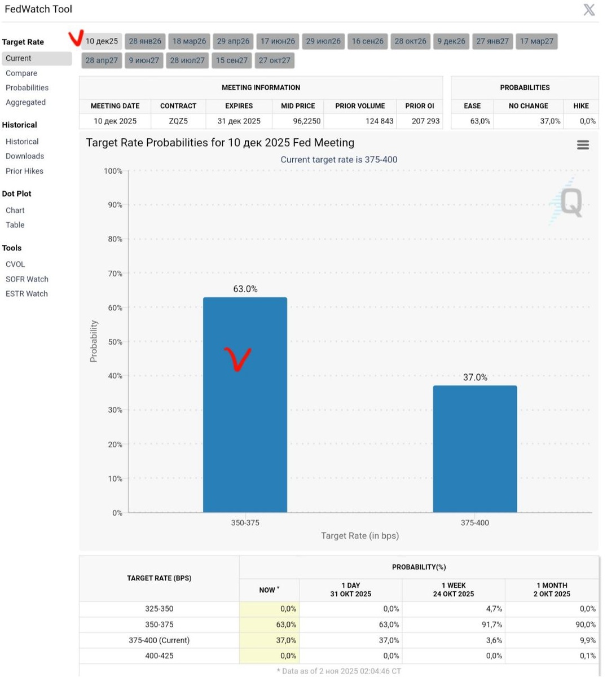Click the 124 843 prior volume value

379,121
